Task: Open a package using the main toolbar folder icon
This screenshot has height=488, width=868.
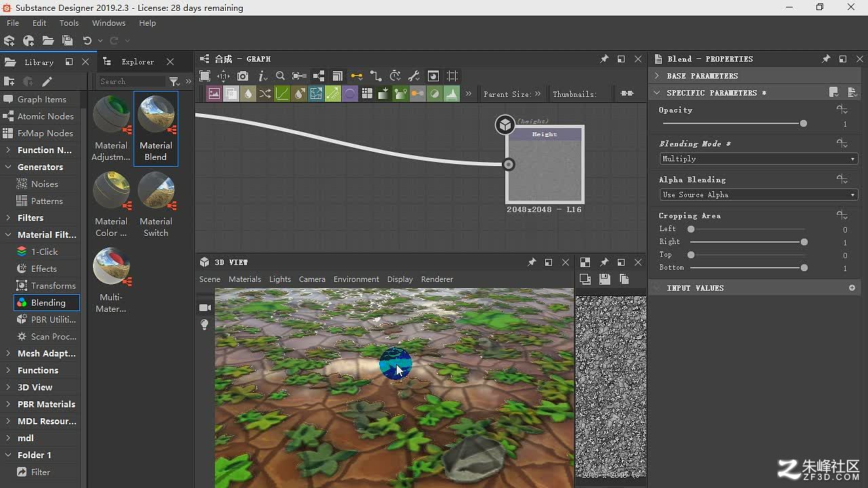Action: (x=47, y=41)
